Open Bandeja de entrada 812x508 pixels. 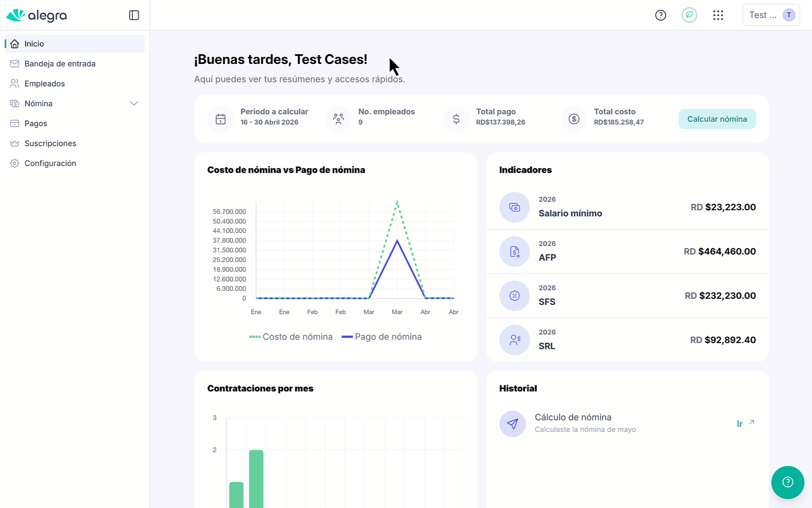click(75, 63)
